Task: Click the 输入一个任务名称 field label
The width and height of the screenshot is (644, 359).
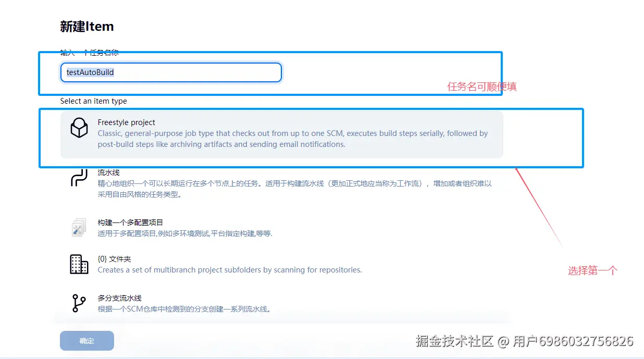Action: (89, 53)
